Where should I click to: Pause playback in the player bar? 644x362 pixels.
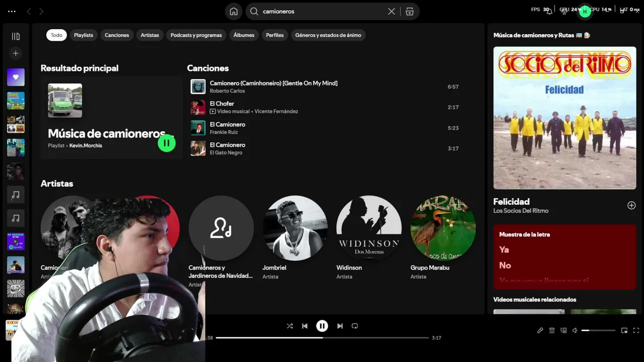click(322, 326)
